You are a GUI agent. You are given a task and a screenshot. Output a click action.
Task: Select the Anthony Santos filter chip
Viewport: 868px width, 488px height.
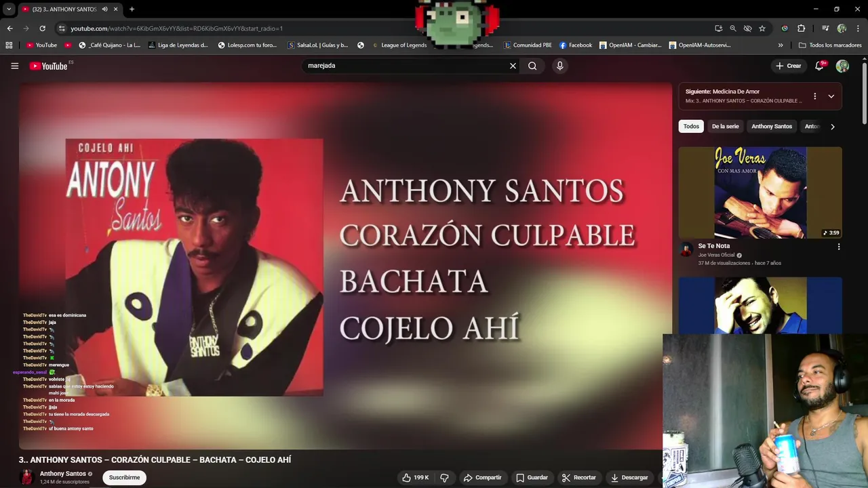[x=772, y=127]
